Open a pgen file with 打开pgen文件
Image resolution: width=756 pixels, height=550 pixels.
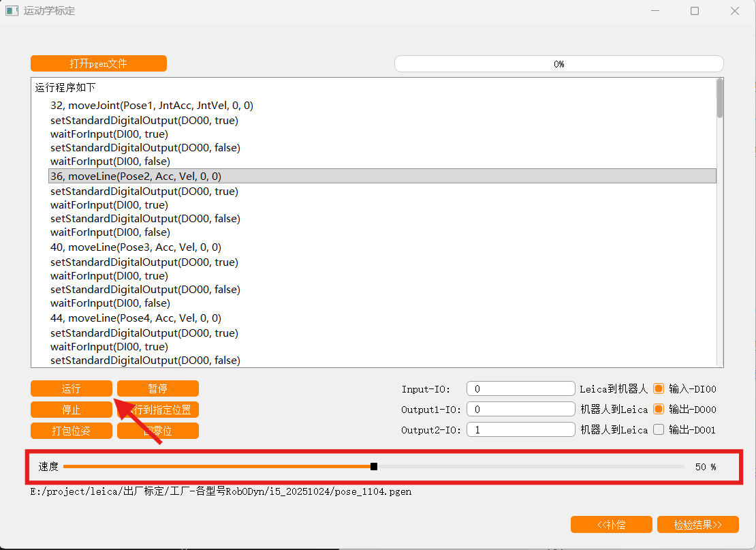[98, 63]
